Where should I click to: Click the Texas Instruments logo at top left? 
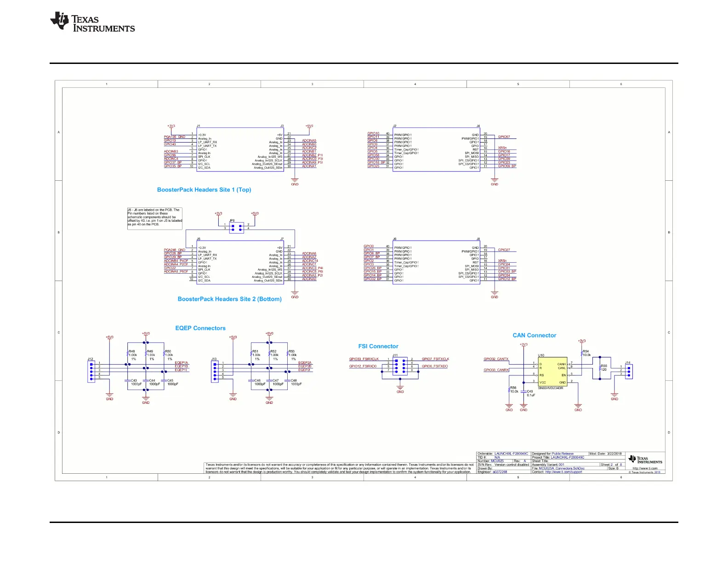pyautogui.click(x=92, y=22)
